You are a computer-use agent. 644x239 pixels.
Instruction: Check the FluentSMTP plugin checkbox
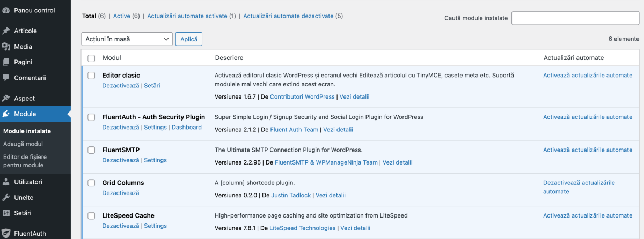(91, 150)
